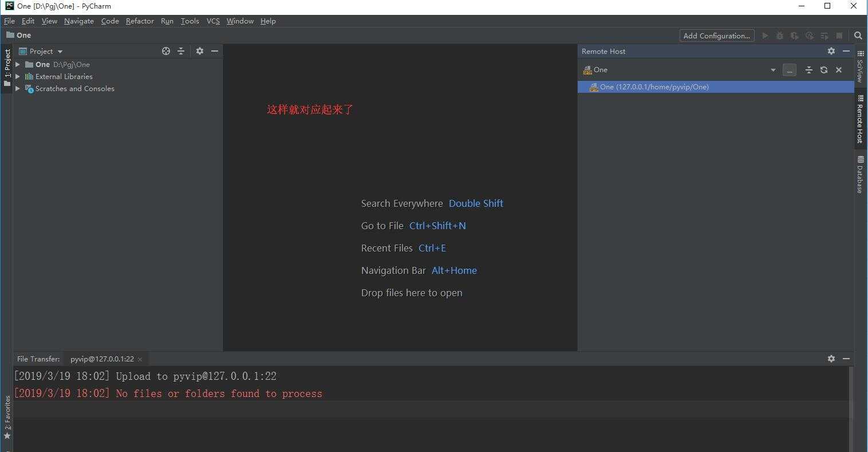Open the VCS menu
Image resolution: width=868 pixels, height=452 pixels.
coord(213,21)
